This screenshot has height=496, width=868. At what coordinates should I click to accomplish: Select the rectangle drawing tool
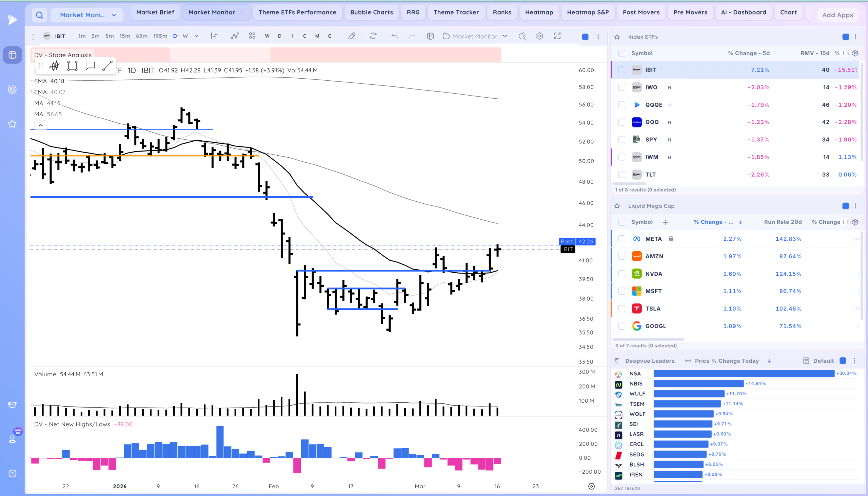click(72, 66)
